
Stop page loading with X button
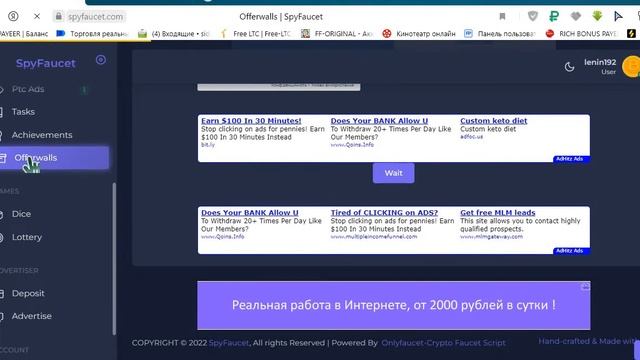point(37,16)
